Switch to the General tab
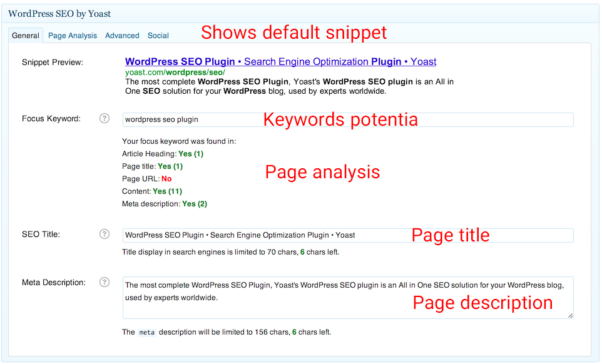The height and width of the screenshot is (364, 602). 26,36
